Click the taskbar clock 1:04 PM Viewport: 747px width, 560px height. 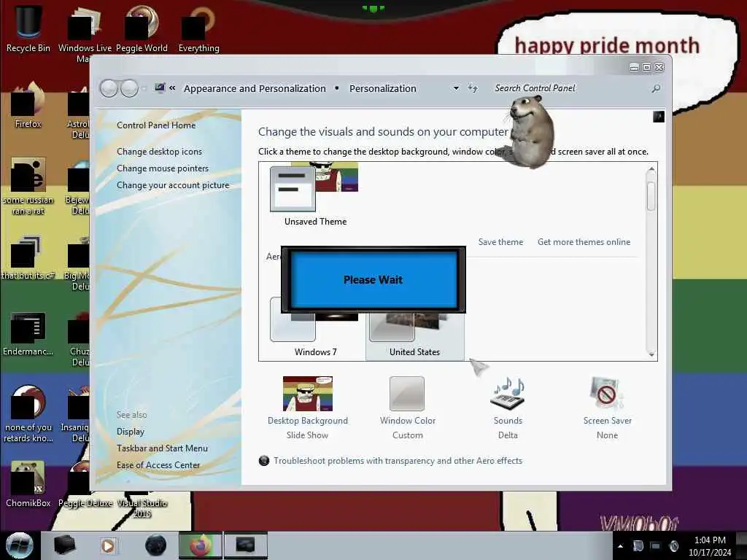[x=710, y=545]
